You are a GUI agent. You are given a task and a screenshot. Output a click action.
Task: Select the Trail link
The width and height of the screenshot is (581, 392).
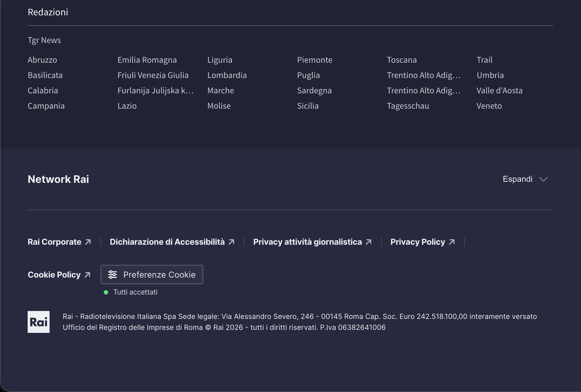pos(485,60)
